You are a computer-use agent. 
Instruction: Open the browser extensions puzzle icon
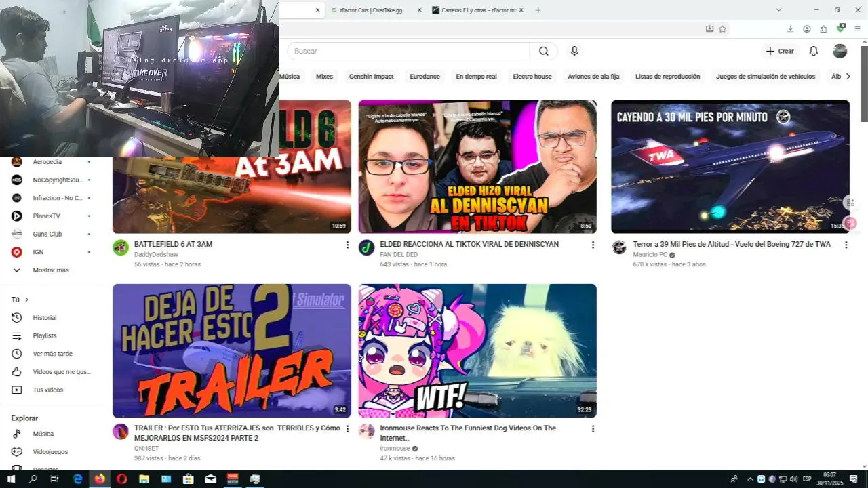click(823, 28)
